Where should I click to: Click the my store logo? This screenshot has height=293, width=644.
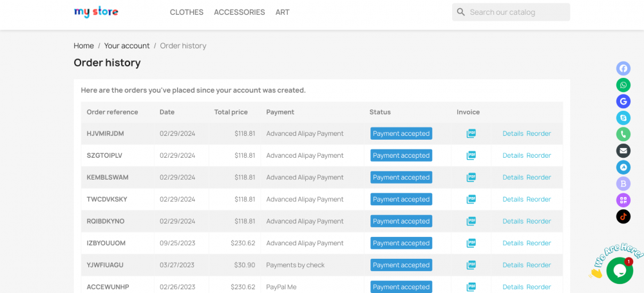[96, 12]
